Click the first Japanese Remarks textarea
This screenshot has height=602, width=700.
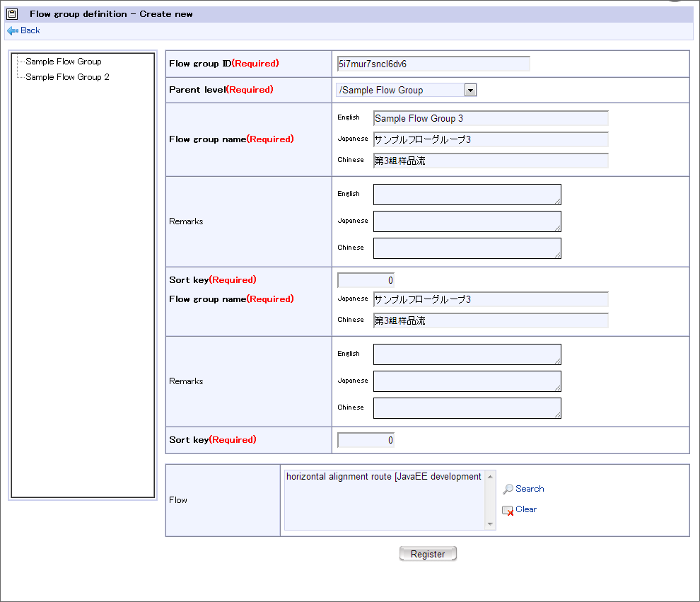467,221
